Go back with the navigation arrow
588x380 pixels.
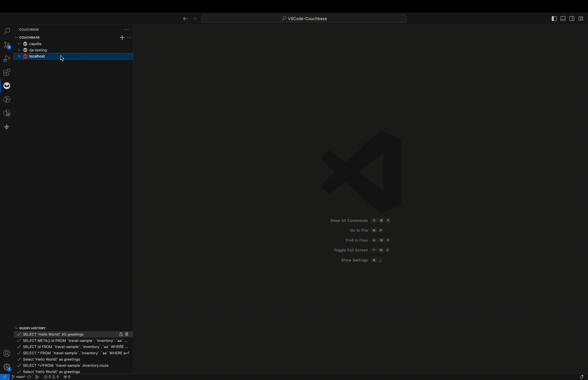click(x=185, y=19)
